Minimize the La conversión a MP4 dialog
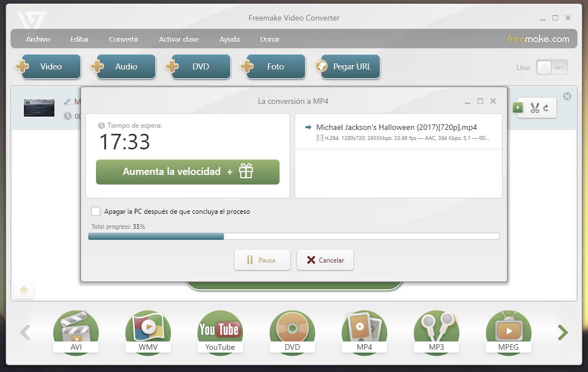This screenshot has height=372, width=588. 467,102
